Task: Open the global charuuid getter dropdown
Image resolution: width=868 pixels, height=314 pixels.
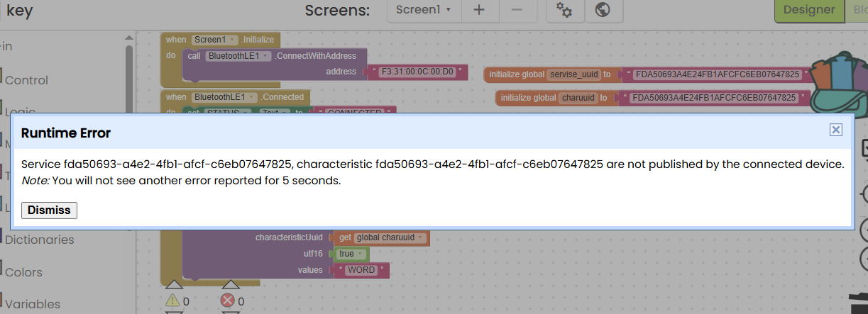Action: (x=390, y=237)
